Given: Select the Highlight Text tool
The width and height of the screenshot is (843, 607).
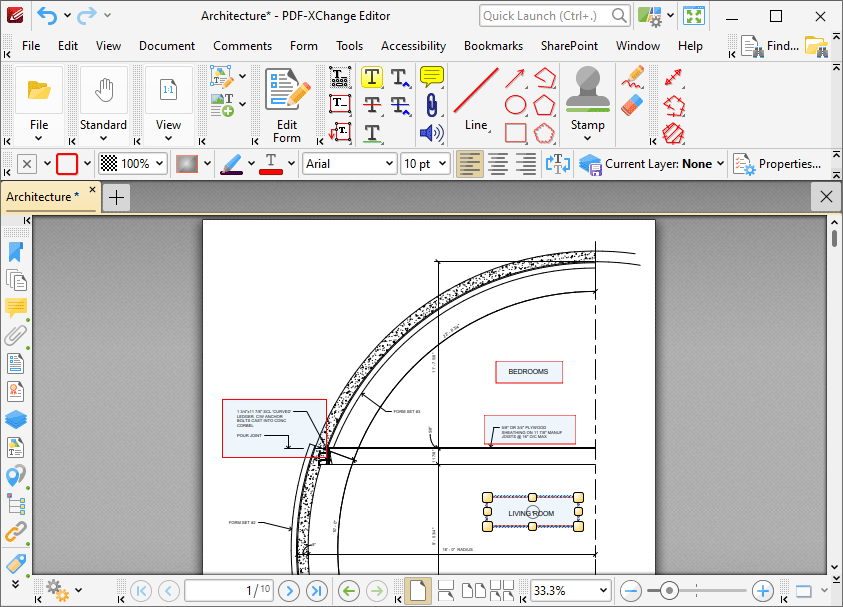Looking at the screenshot, I should click(x=372, y=77).
